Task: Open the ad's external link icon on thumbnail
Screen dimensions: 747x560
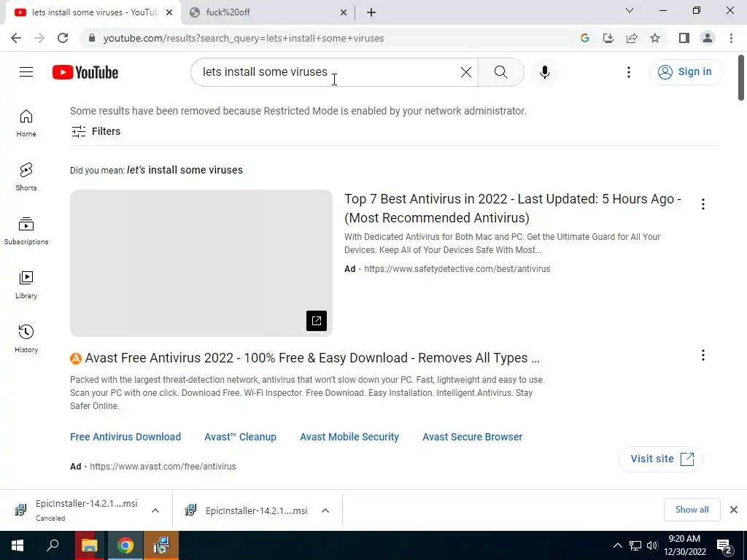Action: 317,321
